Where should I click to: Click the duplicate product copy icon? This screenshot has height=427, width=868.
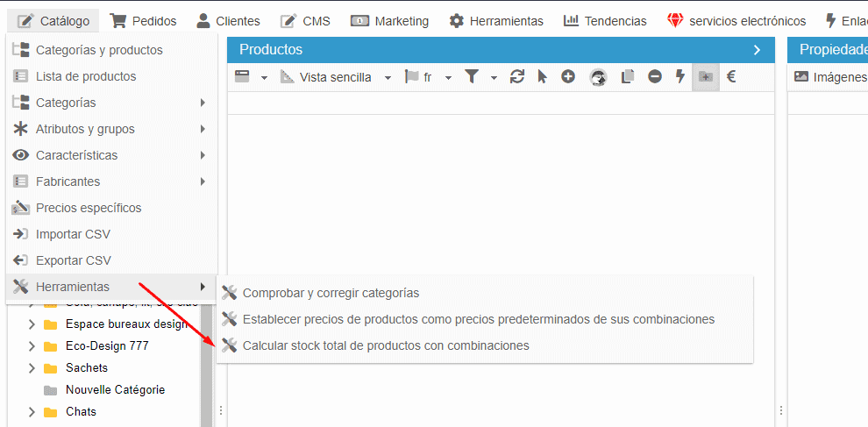pyautogui.click(x=627, y=77)
